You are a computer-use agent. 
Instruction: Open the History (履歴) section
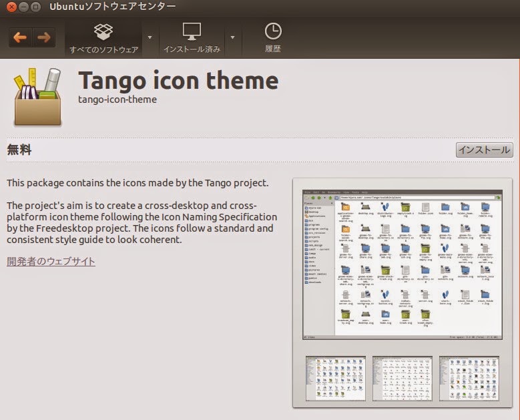pyautogui.click(x=273, y=39)
